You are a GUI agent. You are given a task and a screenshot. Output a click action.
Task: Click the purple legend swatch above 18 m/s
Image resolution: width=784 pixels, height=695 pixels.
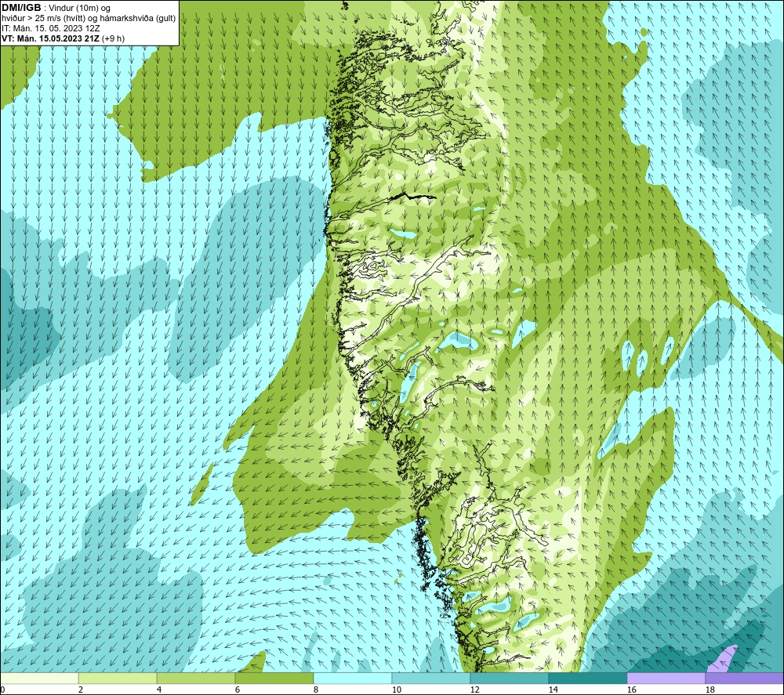(744, 678)
